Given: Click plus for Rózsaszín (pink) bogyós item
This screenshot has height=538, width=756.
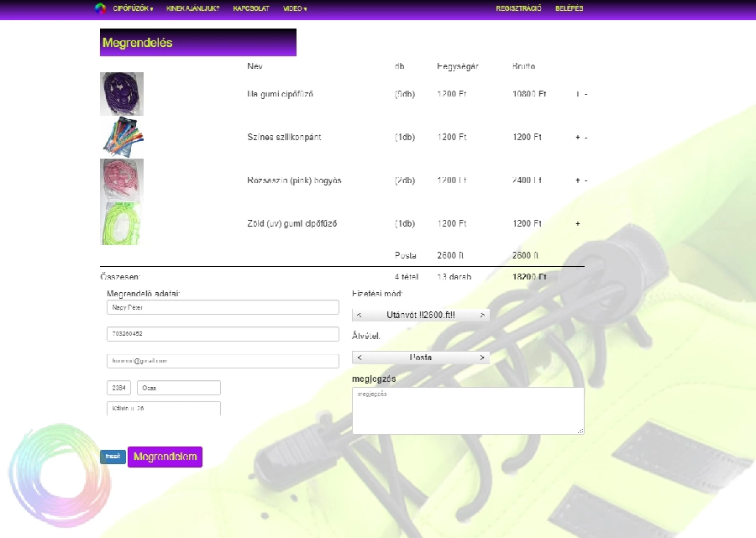Looking at the screenshot, I should 577,180.
